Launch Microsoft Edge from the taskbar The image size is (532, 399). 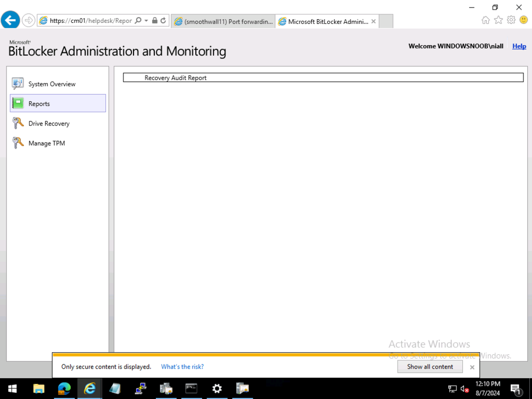pyautogui.click(x=64, y=388)
